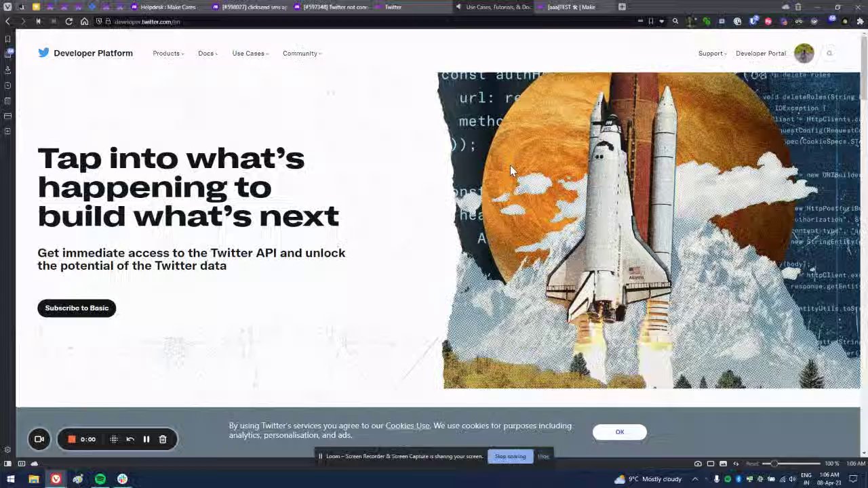The height and width of the screenshot is (488, 868).
Task: Open the Cookies Use link
Action: point(408,426)
